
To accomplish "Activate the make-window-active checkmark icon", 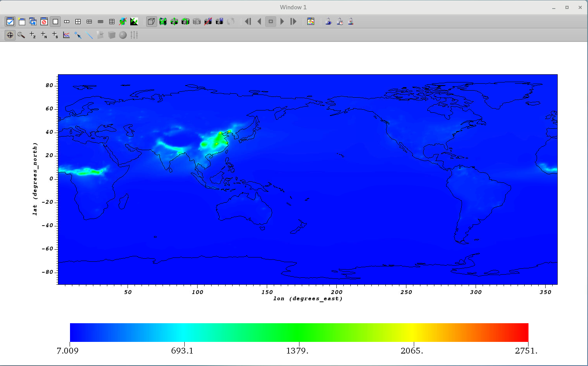I will (x=10, y=22).
